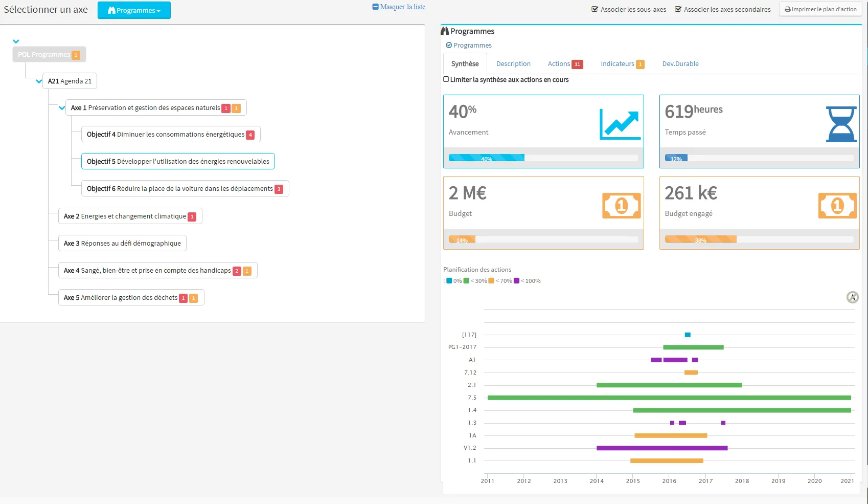Click the Avancement line chart icon

click(620, 124)
